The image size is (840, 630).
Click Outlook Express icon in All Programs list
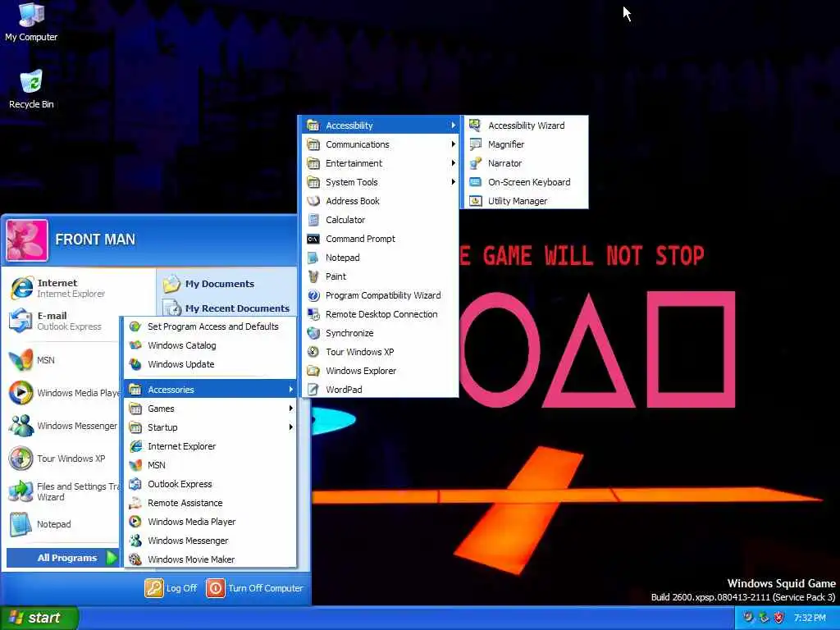click(135, 484)
